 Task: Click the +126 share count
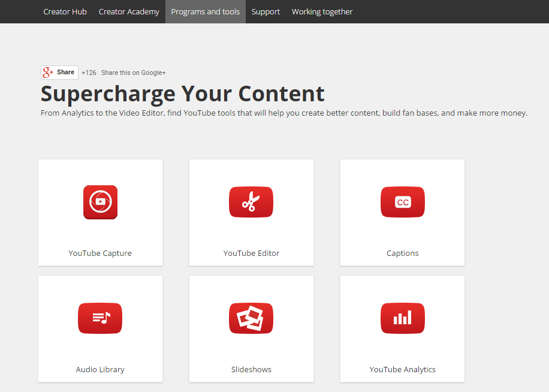pyautogui.click(x=89, y=73)
